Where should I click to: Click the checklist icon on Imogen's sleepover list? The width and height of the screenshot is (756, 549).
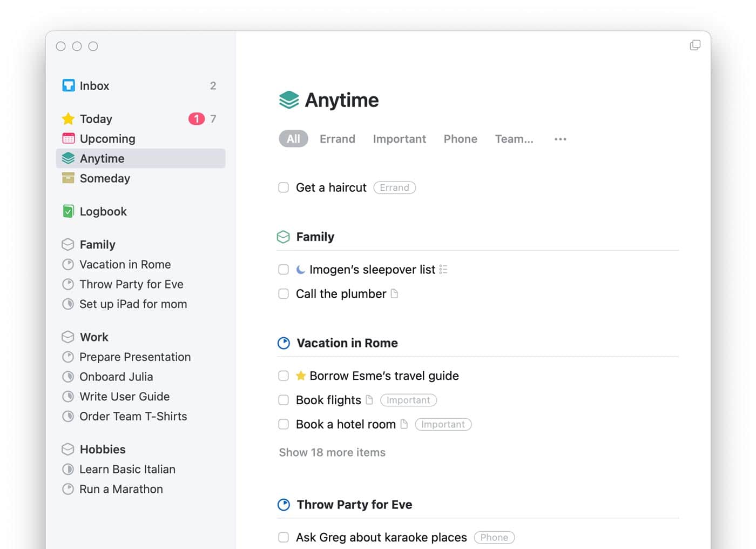point(443,269)
